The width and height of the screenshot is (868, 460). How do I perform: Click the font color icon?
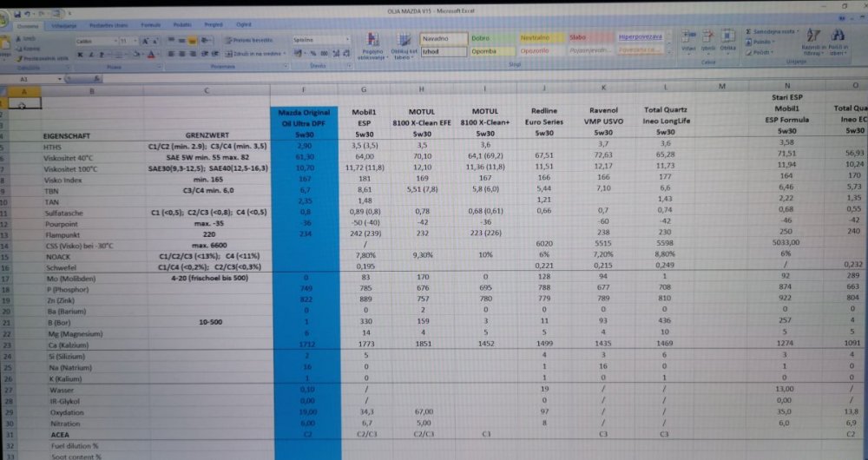tap(148, 54)
